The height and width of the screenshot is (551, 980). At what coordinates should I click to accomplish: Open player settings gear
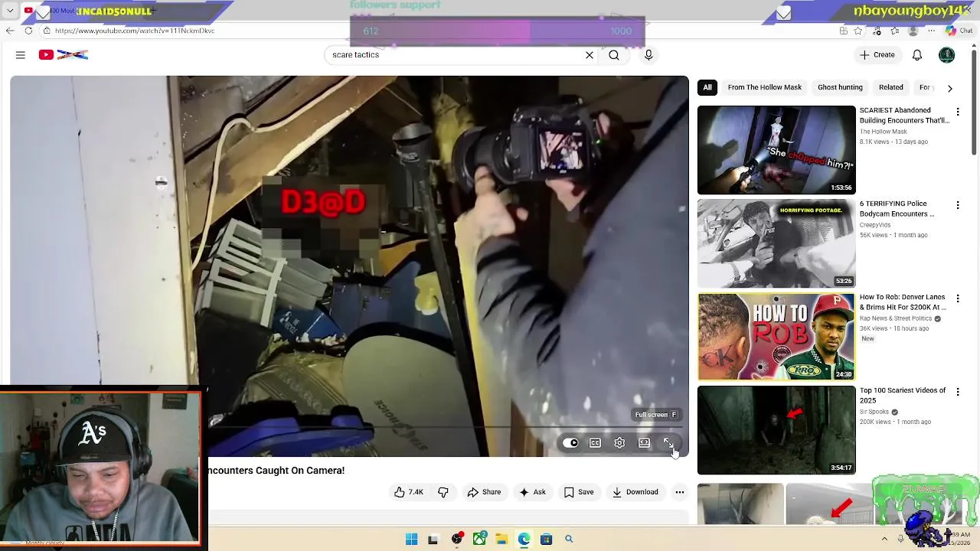(x=619, y=443)
